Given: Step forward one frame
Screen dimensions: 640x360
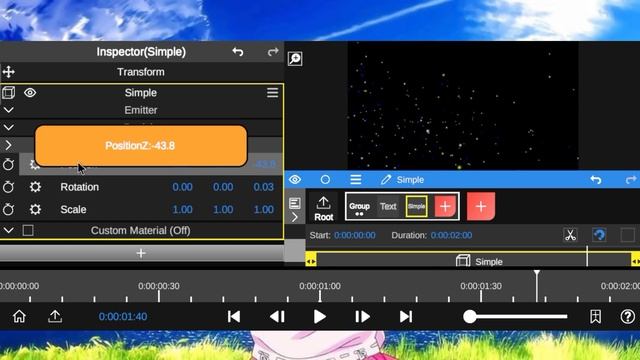Looking at the screenshot, I should tap(362, 317).
